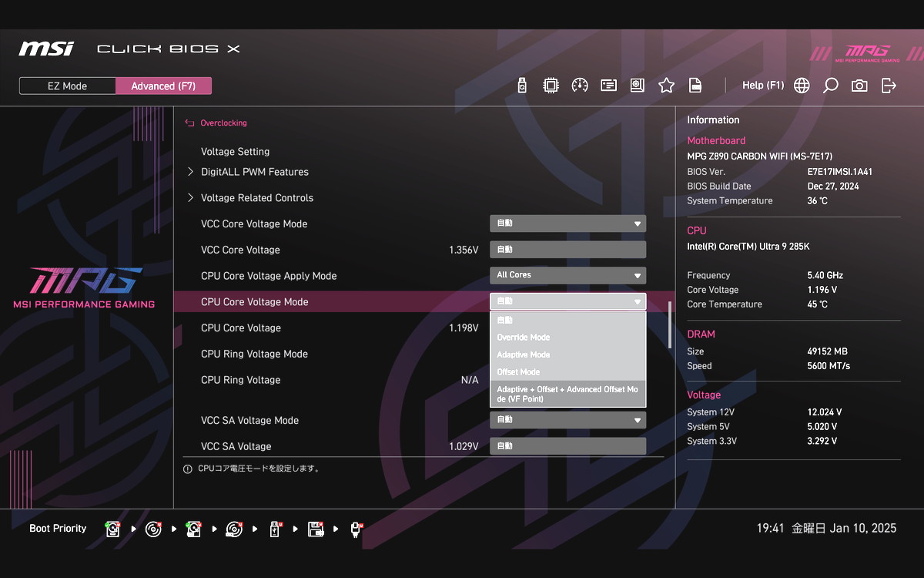Choose Adaptive Mode option
Image resolution: width=924 pixels, height=578 pixels.
point(567,355)
